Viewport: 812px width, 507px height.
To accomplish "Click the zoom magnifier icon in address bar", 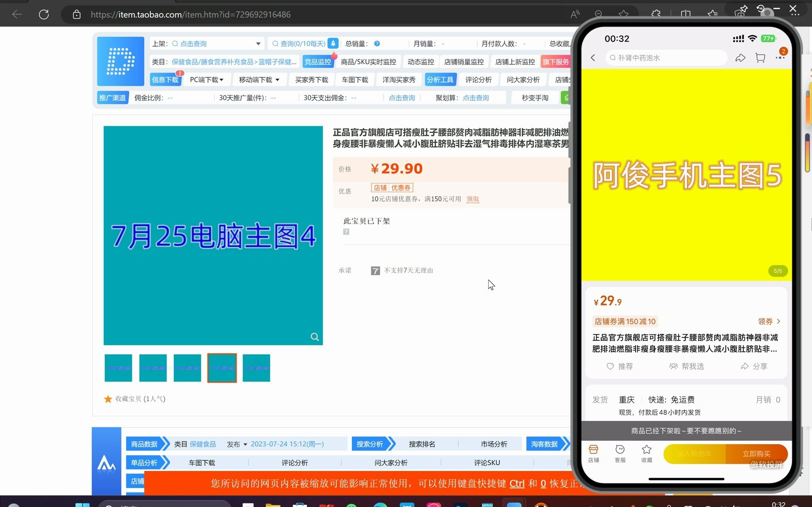I will pyautogui.click(x=598, y=15).
